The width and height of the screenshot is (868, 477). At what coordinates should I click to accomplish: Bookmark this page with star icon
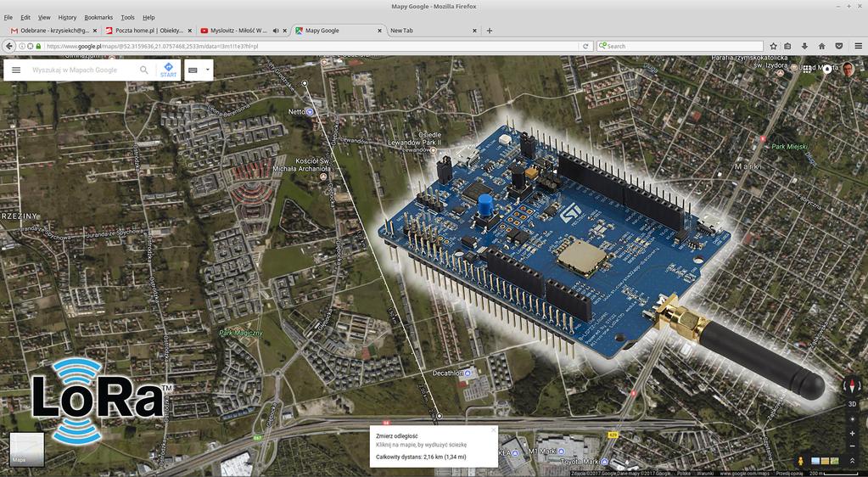click(773, 47)
